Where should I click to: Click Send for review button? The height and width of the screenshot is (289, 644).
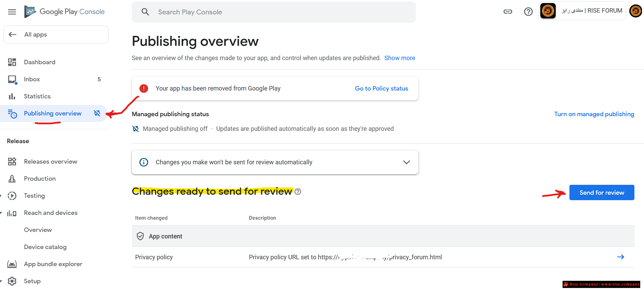tap(602, 193)
